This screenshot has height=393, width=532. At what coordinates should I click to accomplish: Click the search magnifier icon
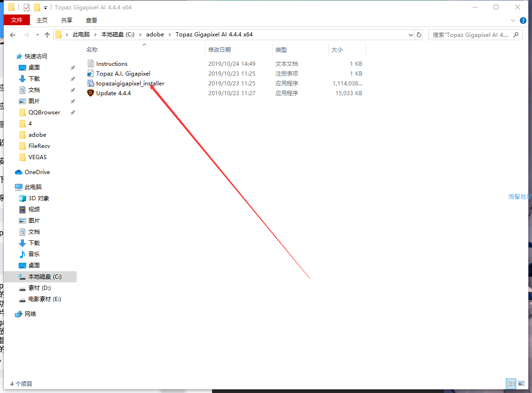[x=516, y=35]
